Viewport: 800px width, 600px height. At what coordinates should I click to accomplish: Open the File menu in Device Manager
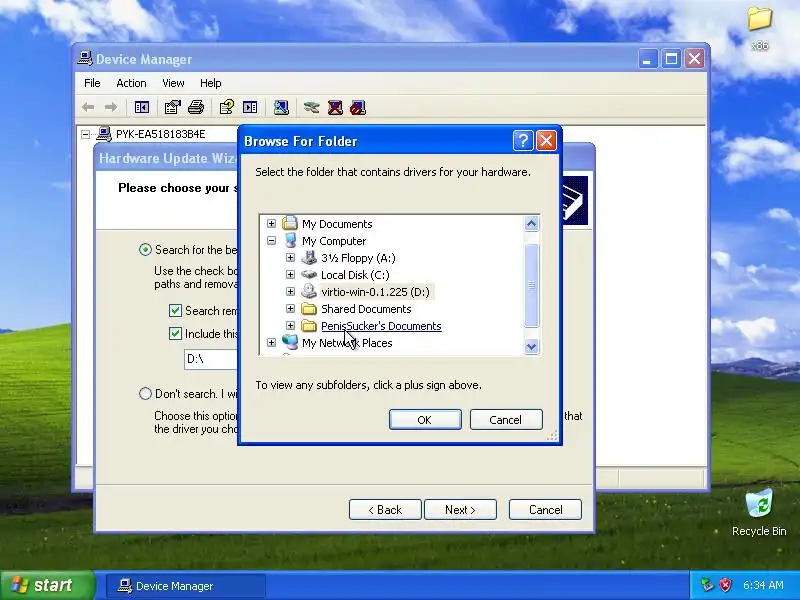pos(92,83)
